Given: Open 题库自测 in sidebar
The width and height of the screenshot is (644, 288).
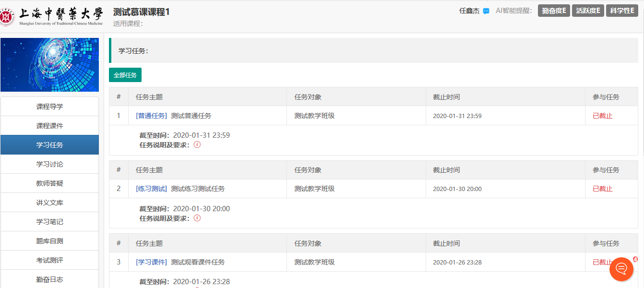Looking at the screenshot, I should (49, 241).
